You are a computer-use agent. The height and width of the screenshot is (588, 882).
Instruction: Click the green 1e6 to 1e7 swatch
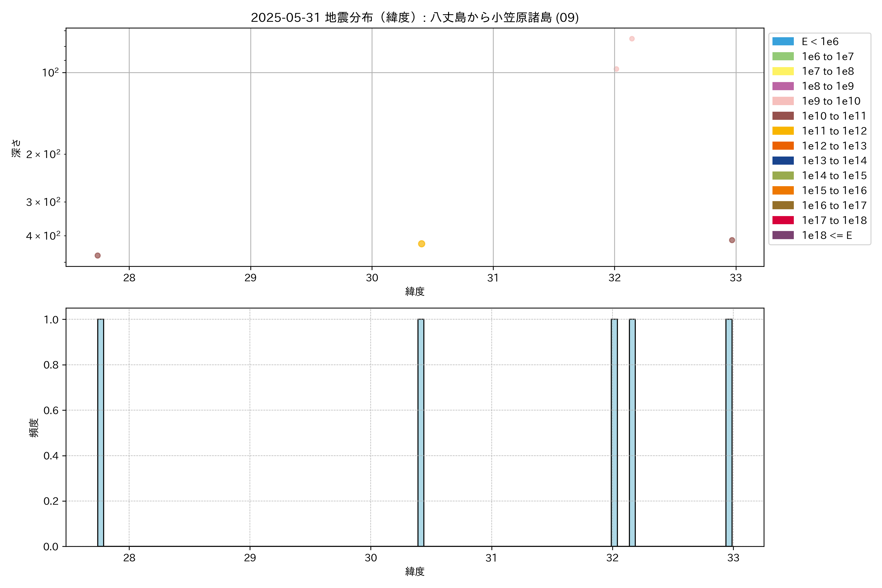pos(783,56)
